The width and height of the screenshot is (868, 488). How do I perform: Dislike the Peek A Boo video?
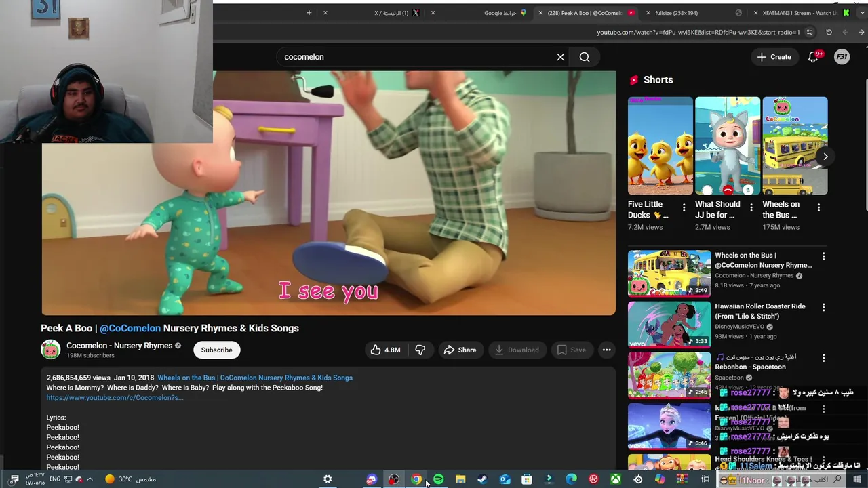(x=420, y=350)
